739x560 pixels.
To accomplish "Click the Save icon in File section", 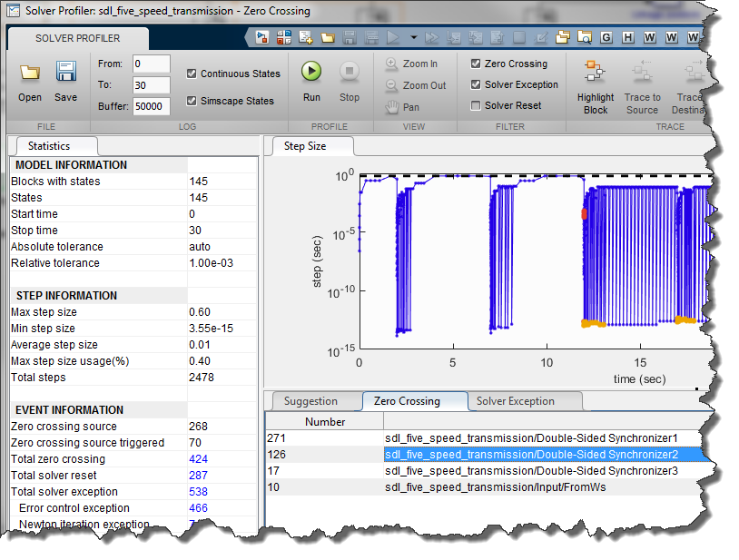I will (65, 73).
